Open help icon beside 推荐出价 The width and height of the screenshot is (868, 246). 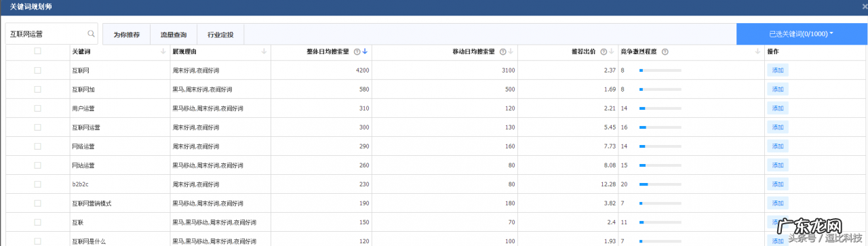[604, 52]
